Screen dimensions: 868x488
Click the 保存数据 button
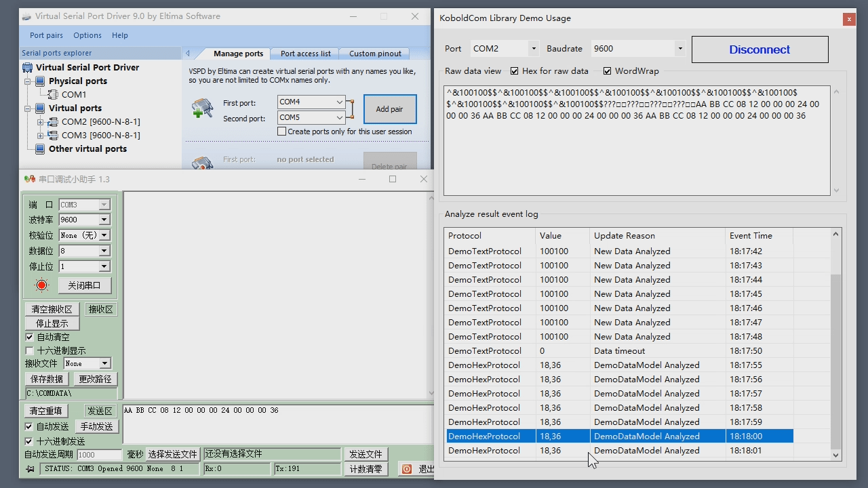click(x=47, y=379)
